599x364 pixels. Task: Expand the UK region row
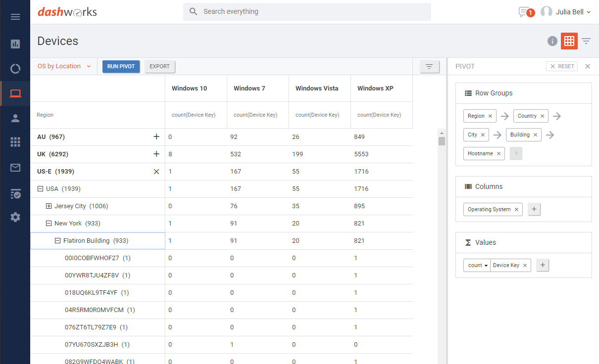tap(156, 154)
